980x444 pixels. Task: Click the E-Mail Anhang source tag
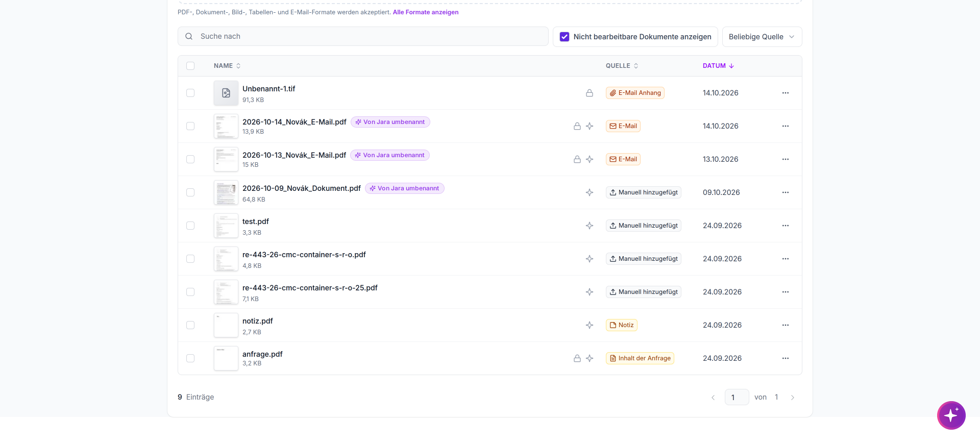[635, 93]
